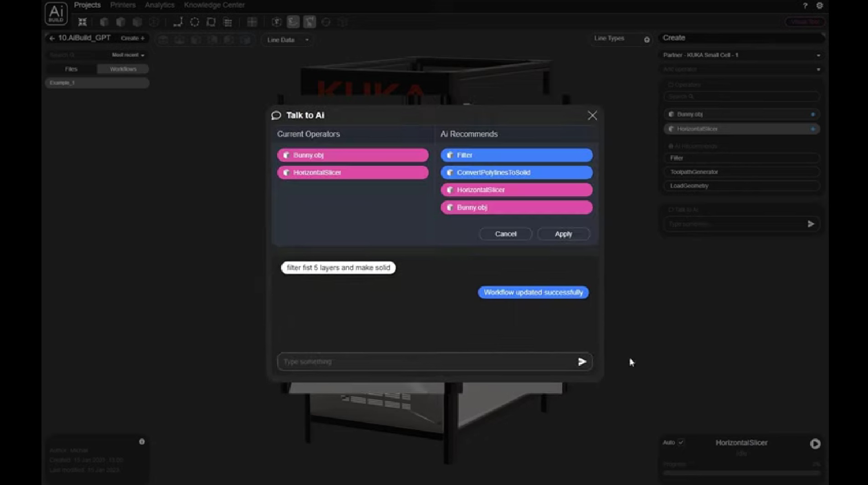Click the Ai Build logo
This screenshot has height=485, width=868.
point(56,13)
